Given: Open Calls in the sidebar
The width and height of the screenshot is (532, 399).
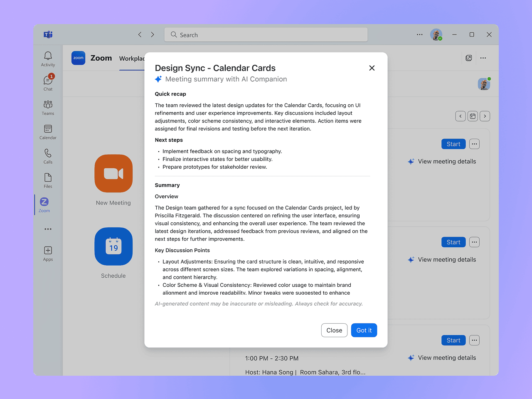Looking at the screenshot, I should click(48, 156).
